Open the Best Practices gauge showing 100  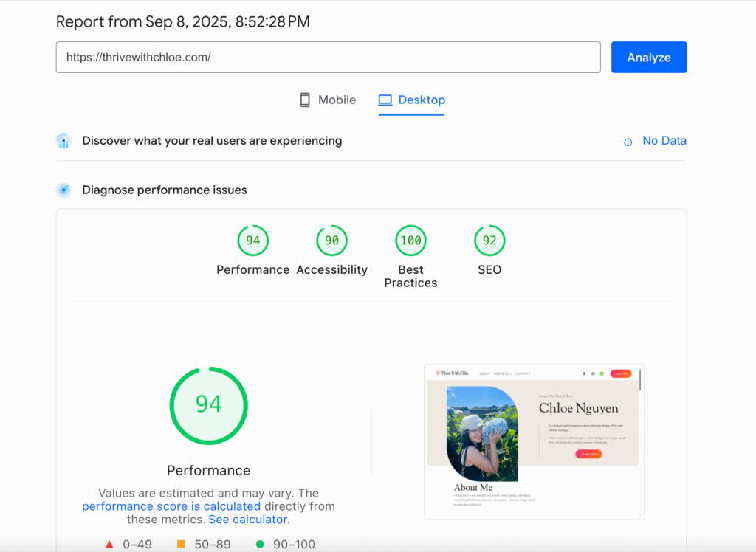(x=410, y=241)
